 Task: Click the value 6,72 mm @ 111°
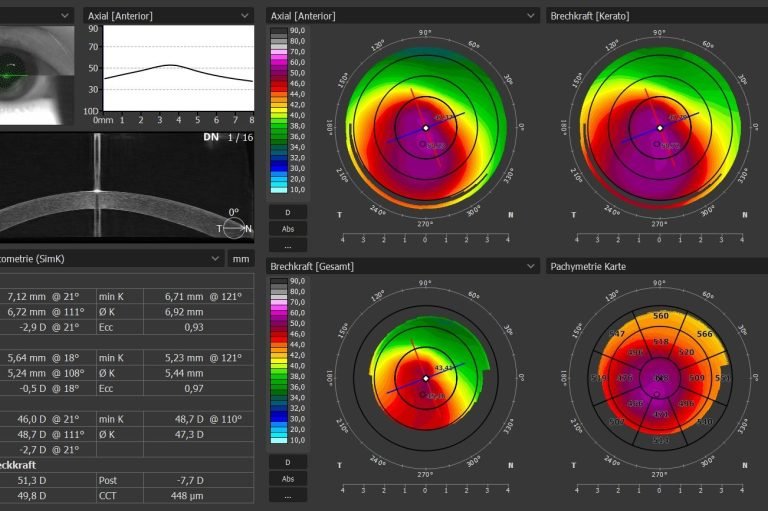pos(46,312)
